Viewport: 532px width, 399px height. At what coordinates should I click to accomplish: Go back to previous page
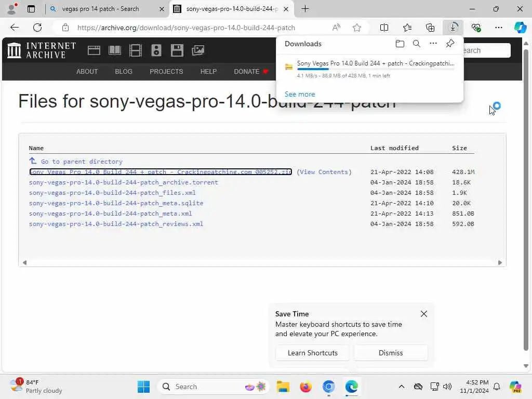point(15,28)
